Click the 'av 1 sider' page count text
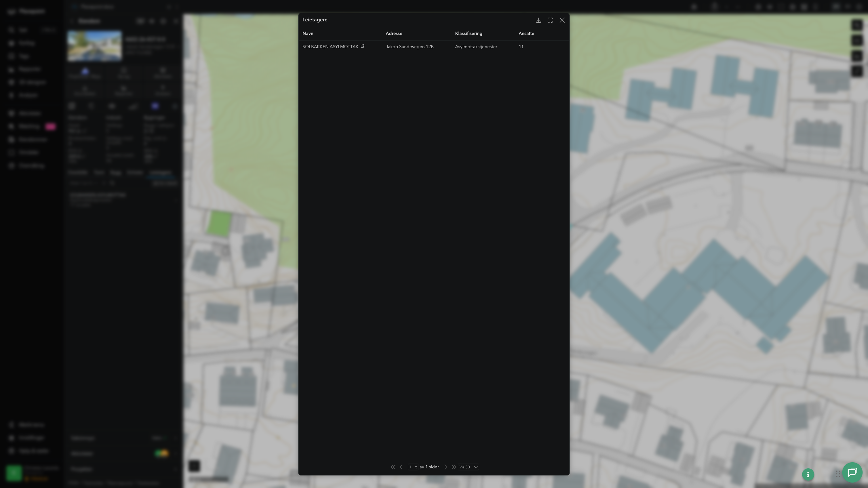Image resolution: width=868 pixels, height=488 pixels. pos(429,467)
